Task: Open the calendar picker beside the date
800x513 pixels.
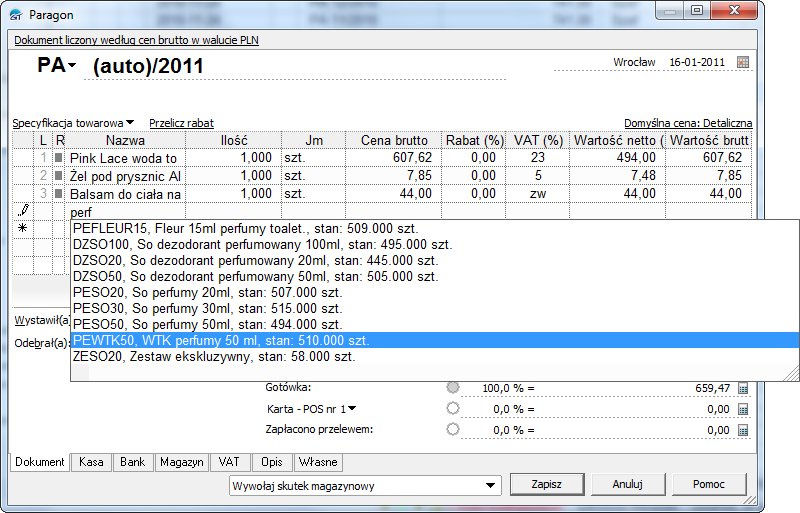Action: tap(742, 63)
